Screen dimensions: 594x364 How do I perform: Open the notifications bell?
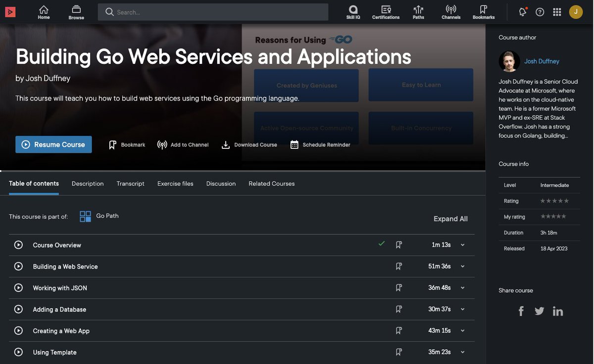click(523, 12)
